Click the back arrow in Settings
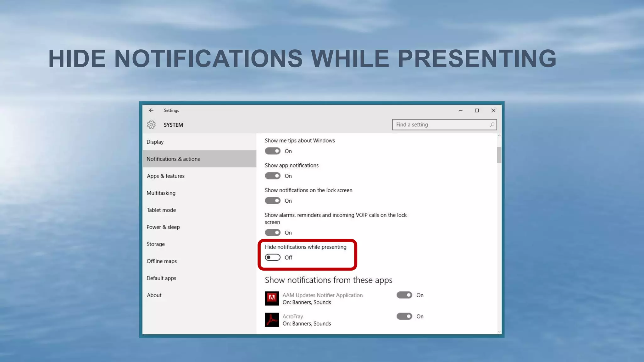The height and width of the screenshot is (362, 644). click(151, 110)
